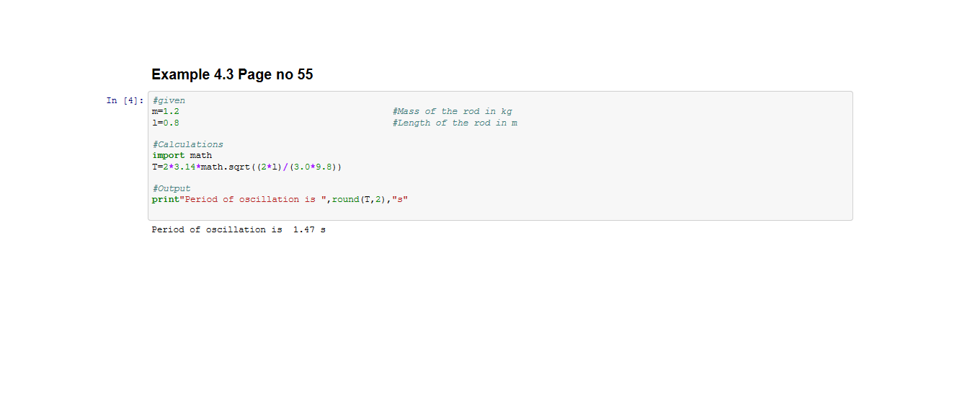980x404 pixels.
Task: Click the "s" string literal in code
Action: point(400,199)
